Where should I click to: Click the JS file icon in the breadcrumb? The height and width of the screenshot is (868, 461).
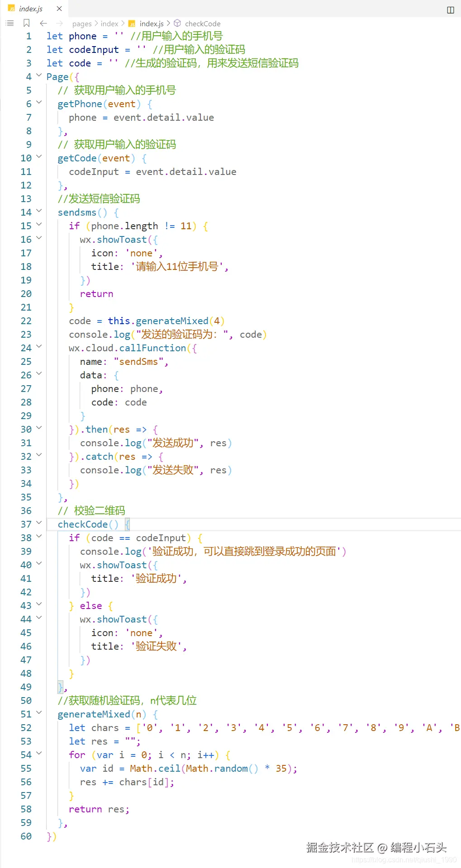132,24
